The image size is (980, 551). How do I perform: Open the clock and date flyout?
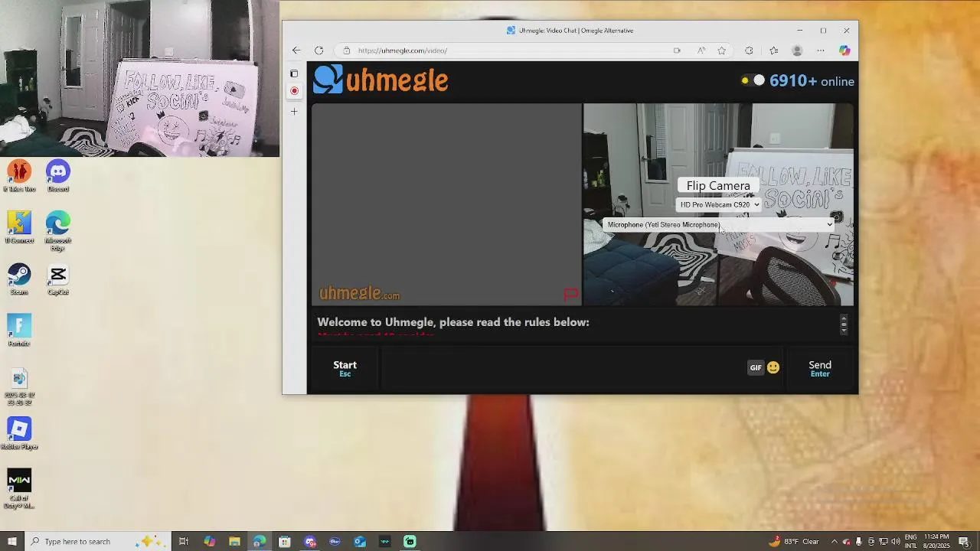point(937,541)
